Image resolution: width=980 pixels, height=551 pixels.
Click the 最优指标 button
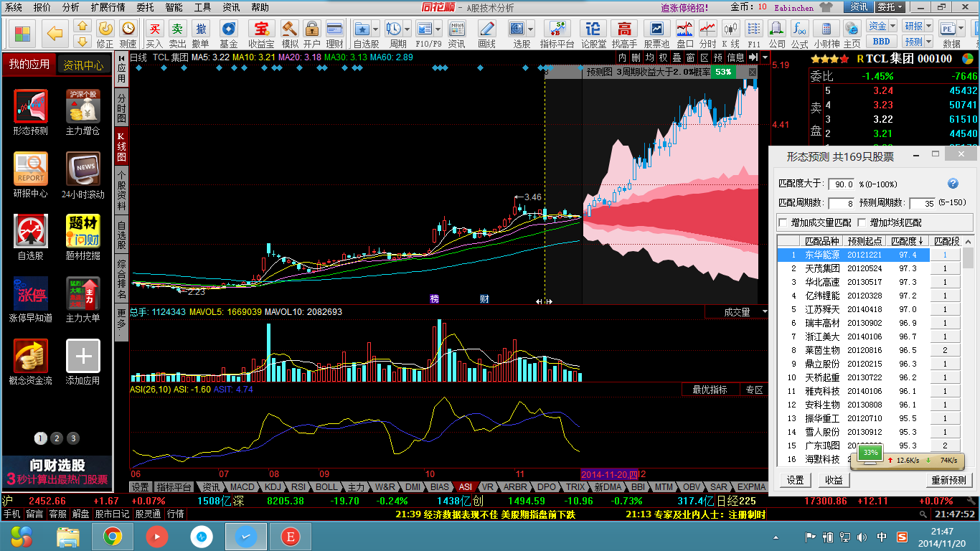710,390
